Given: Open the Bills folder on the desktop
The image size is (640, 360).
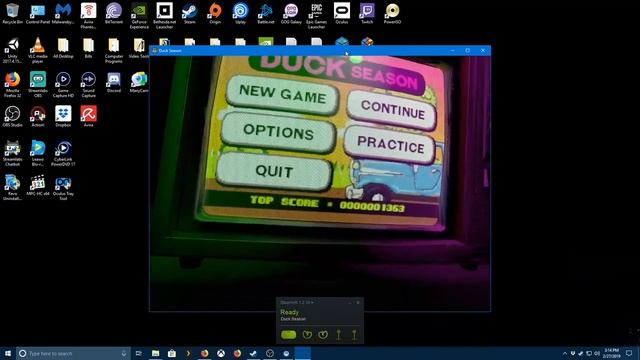Looking at the screenshot, I should [x=88, y=48].
